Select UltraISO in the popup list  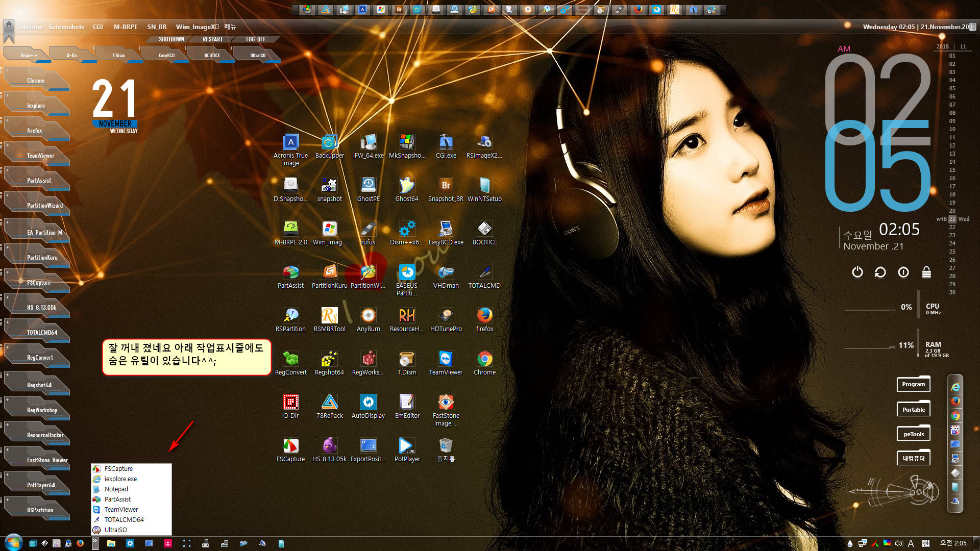131,530
